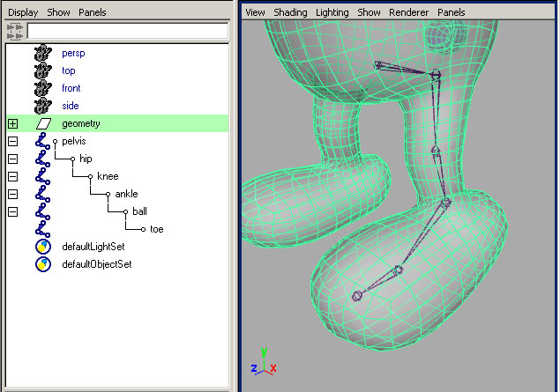Open the viewport Renderer menu
Viewport: 560px width, 392px height.
(409, 12)
